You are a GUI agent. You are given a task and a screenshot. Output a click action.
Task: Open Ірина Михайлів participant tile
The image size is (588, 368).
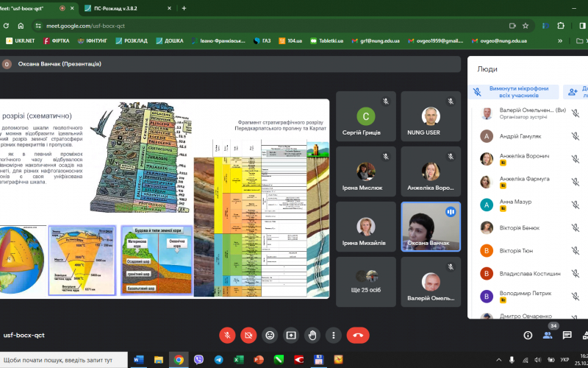(365, 227)
